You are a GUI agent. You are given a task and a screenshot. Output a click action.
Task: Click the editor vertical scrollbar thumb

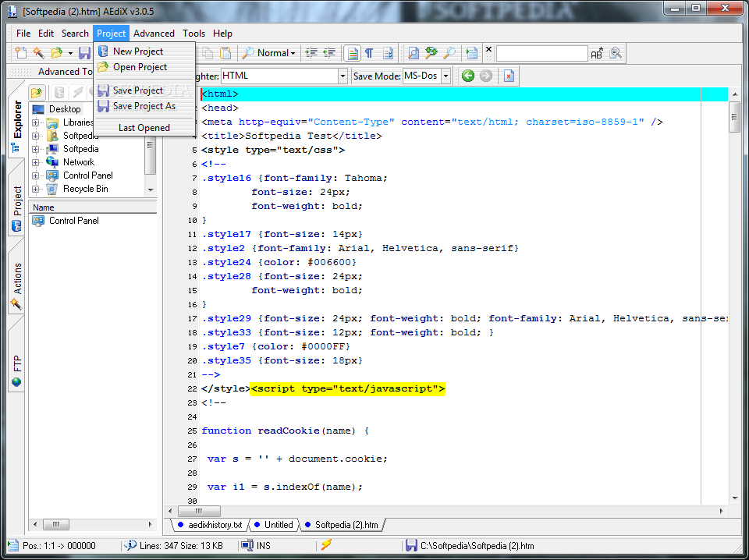tap(735, 117)
